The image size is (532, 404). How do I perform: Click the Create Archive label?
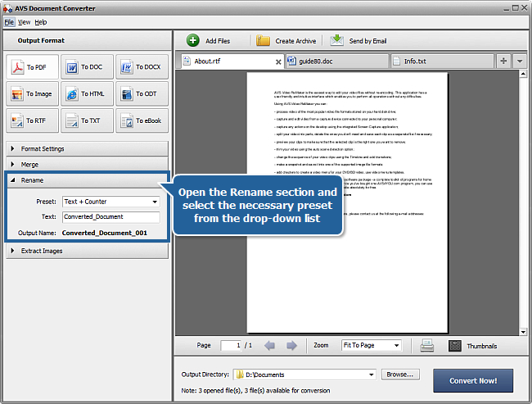[295, 41]
